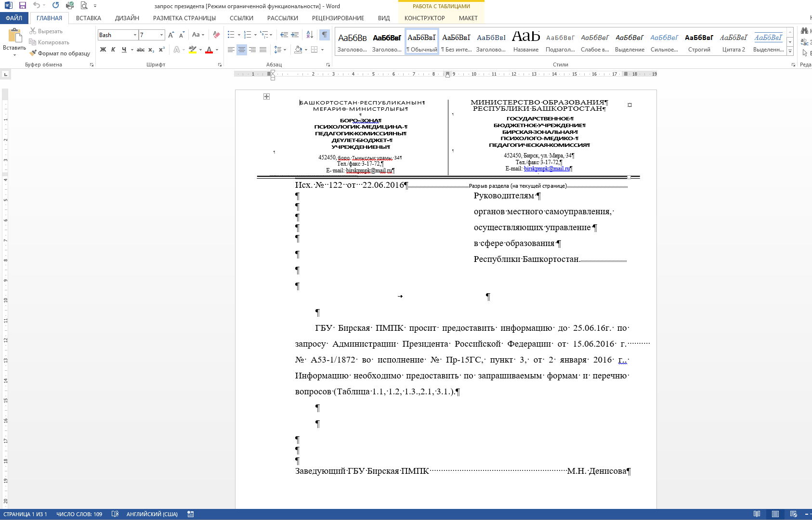Activate Формат по образцу format painter

point(60,53)
